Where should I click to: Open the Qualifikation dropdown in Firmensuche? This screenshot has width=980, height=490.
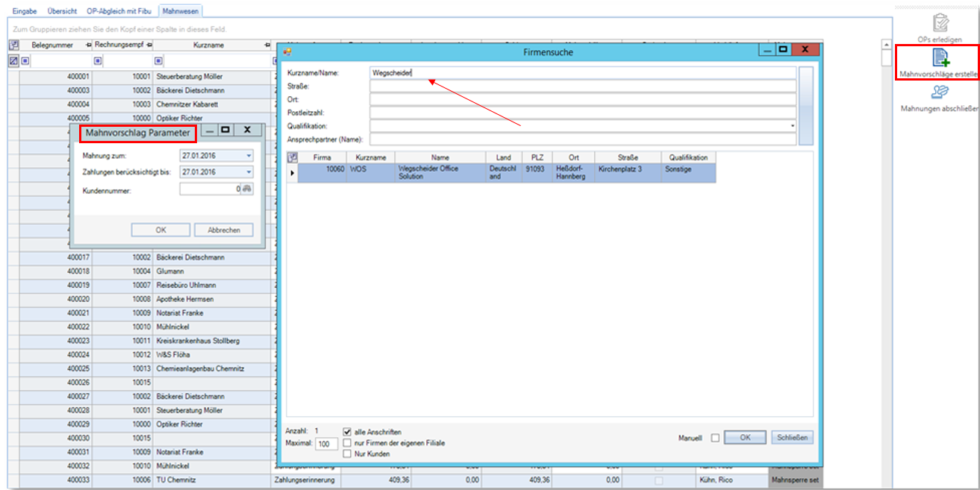pyautogui.click(x=792, y=126)
